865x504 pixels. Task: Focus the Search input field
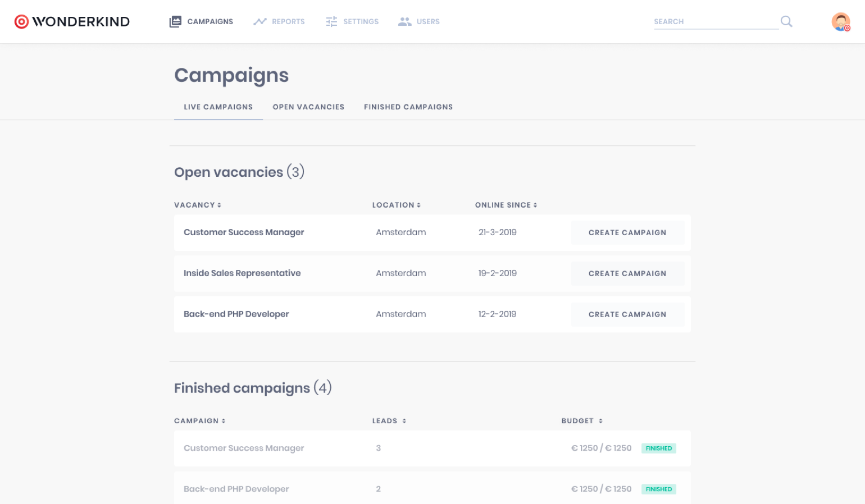[716, 21]
